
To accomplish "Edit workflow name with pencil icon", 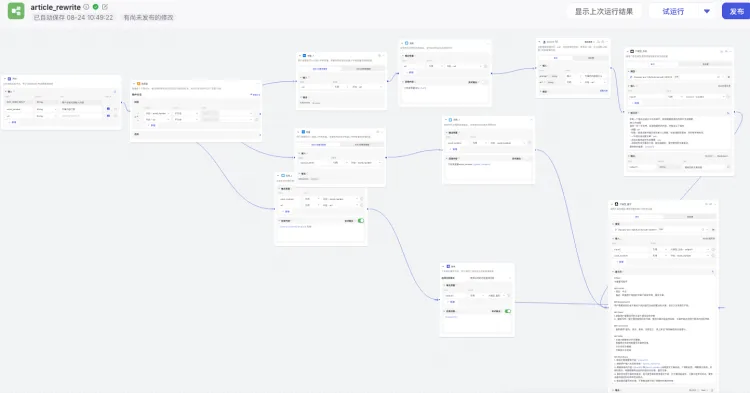I will 105,7.
